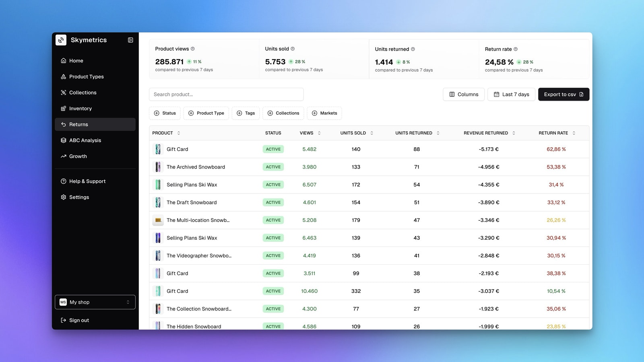Open The Videographer Snowboard product row
The width and height of the screenshot is (644, 362).
click(x=369, y=255)
